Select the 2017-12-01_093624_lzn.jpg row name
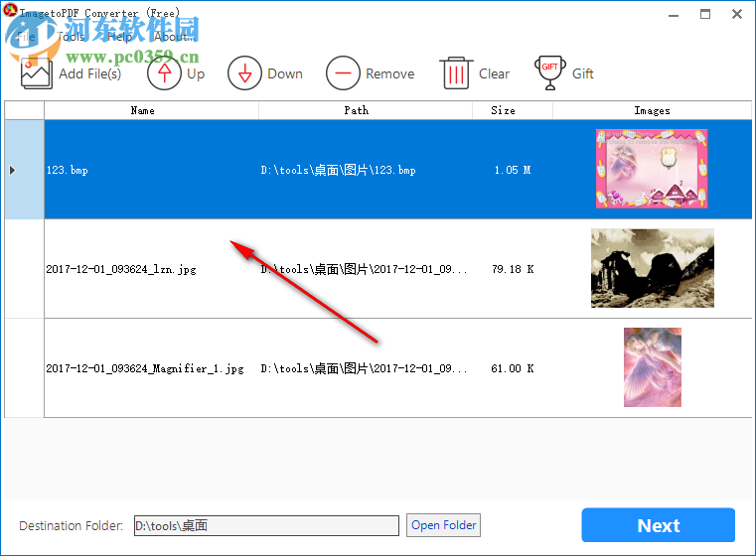The image size is (756, 556). pyautogui.click(x=121, y=269)
